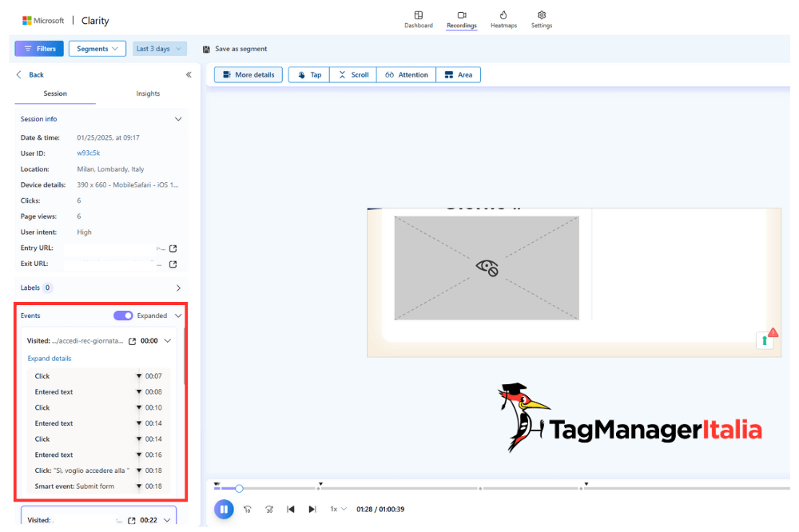Open the Heatmaps section
The image size is (799, 532).
click(x=503, y=19)
